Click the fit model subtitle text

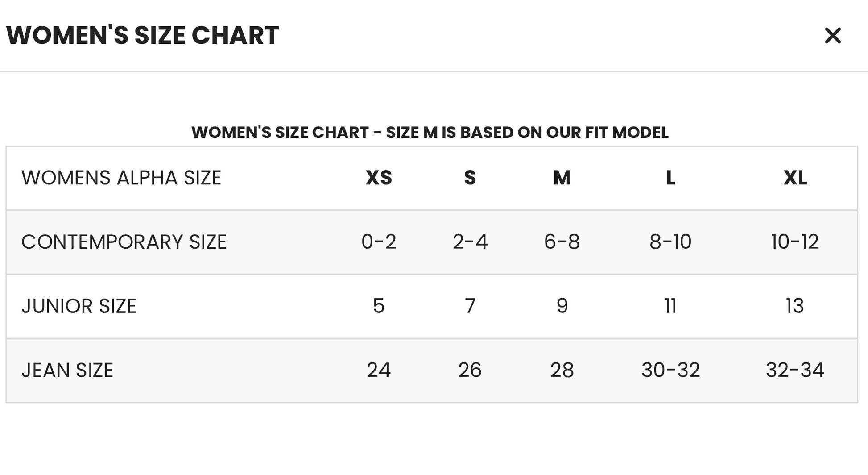(x=430, y=133)
